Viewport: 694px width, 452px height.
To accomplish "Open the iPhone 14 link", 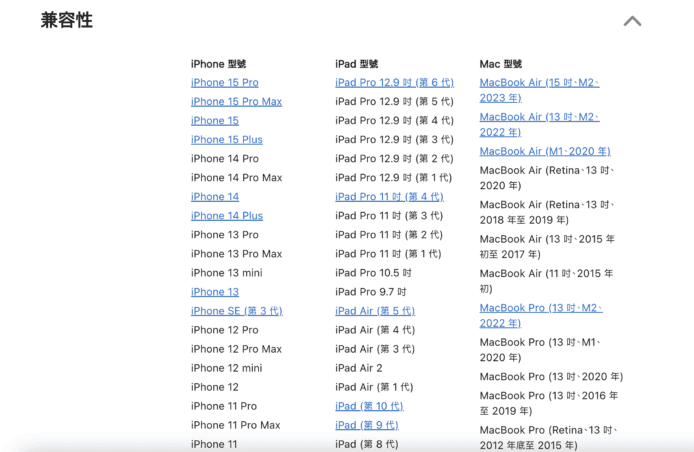I will point(214,197).
